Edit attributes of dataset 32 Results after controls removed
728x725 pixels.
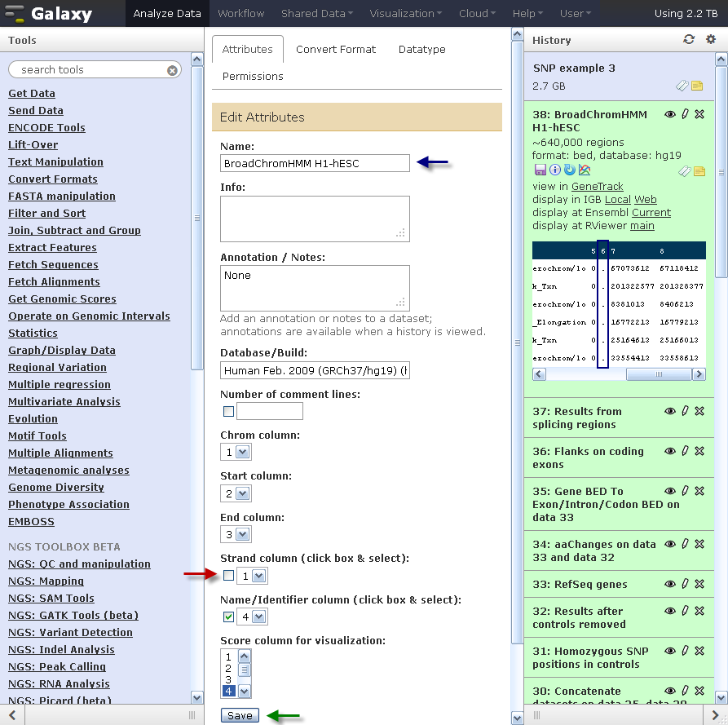coord(685,610)
